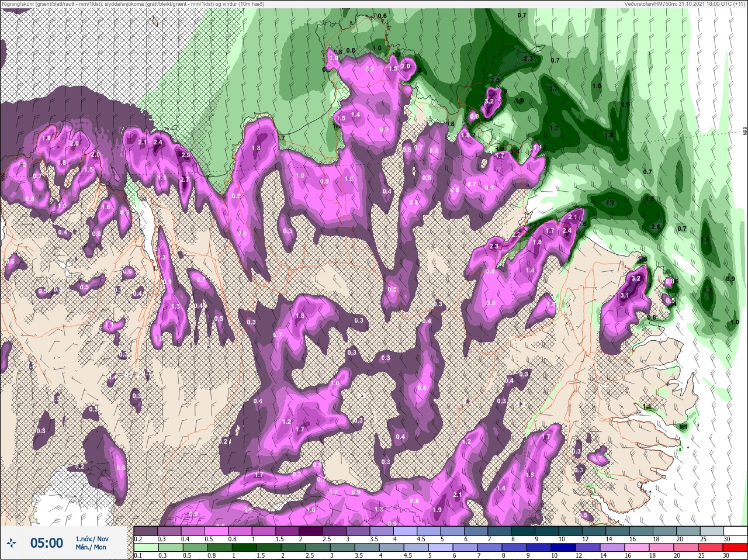Select the top legend swatch between 4 and 4.5
Screen dimensions: 748x560
tap(406, 530)
